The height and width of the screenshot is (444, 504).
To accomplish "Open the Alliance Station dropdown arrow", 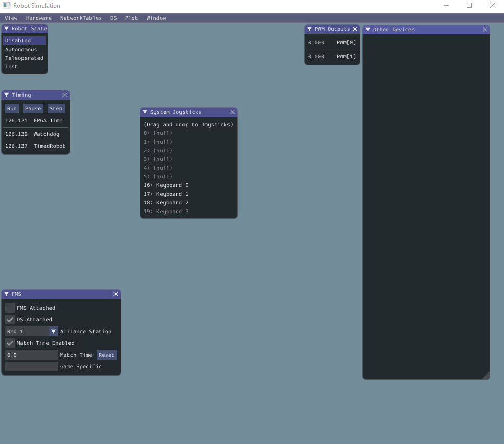I will 53,331.
